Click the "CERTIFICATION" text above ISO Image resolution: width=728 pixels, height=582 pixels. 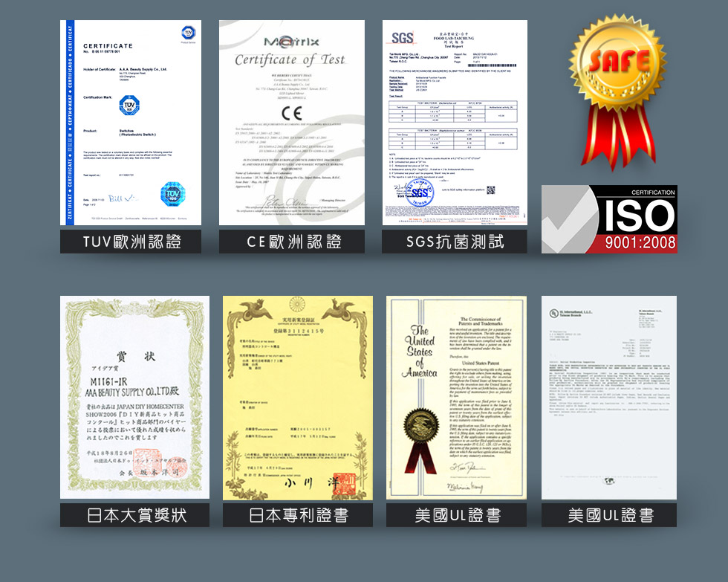653,193
